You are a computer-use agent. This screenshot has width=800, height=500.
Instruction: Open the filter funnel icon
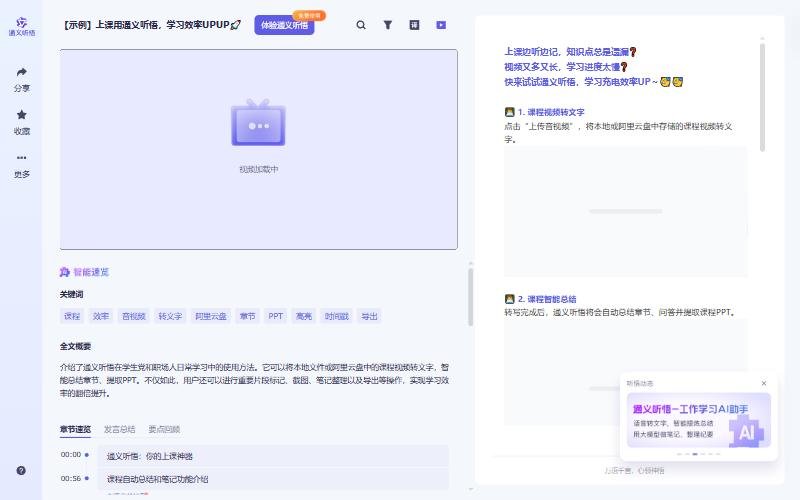click(388, 25)
